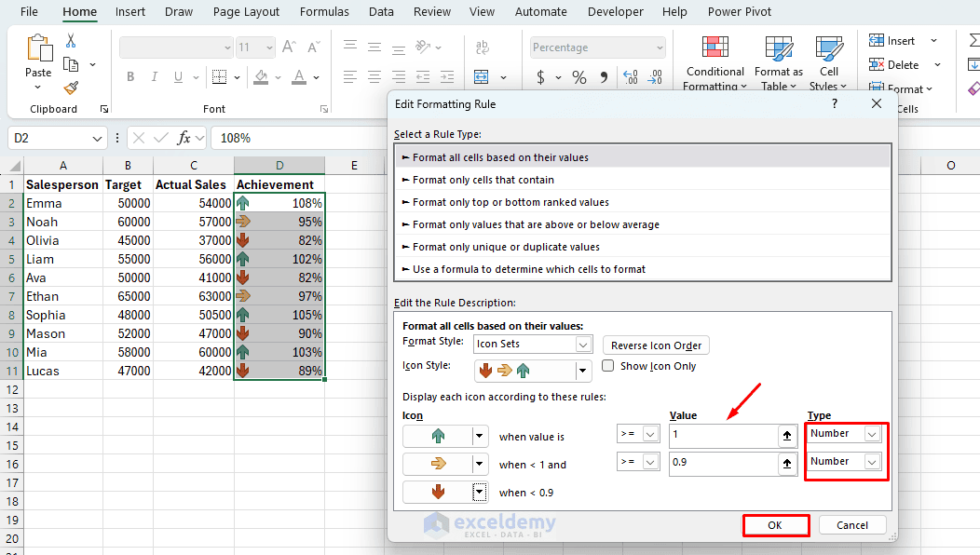Open the Type dropdown for the value 0.9 rule
Viewport: 980px width, 555px height.
click(x=872, y=461)
